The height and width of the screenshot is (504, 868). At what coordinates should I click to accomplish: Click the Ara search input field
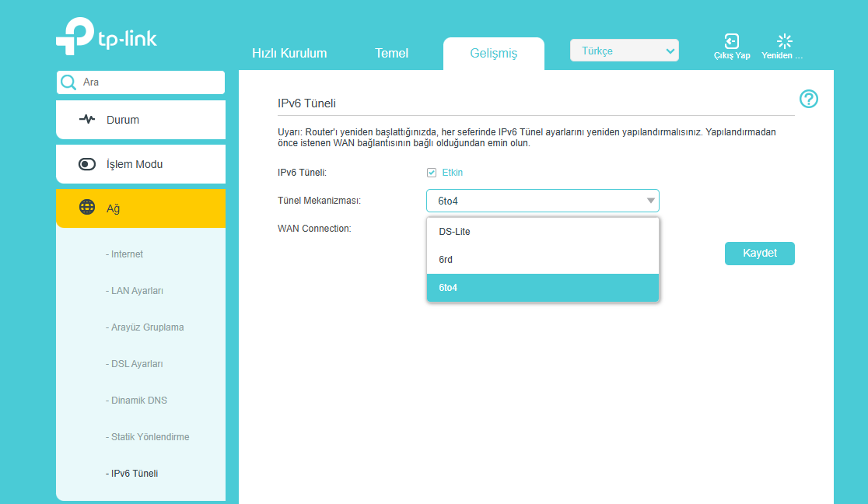(x=141, y=82)
